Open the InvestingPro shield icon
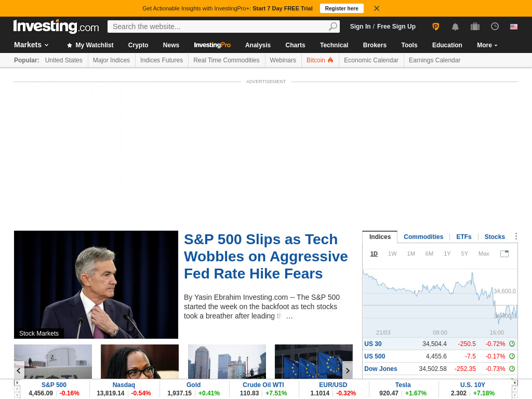 tap(436, 26)
